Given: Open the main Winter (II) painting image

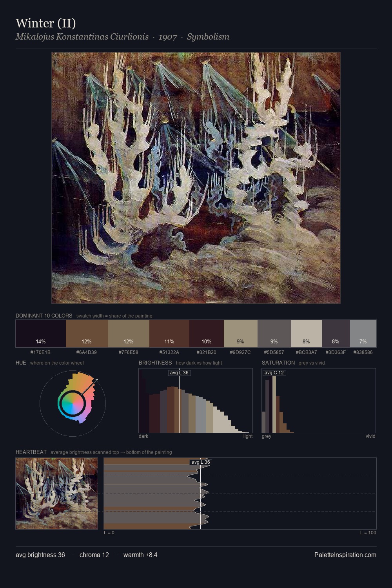Looking at the screenshot, I should (x=196, y=178).
